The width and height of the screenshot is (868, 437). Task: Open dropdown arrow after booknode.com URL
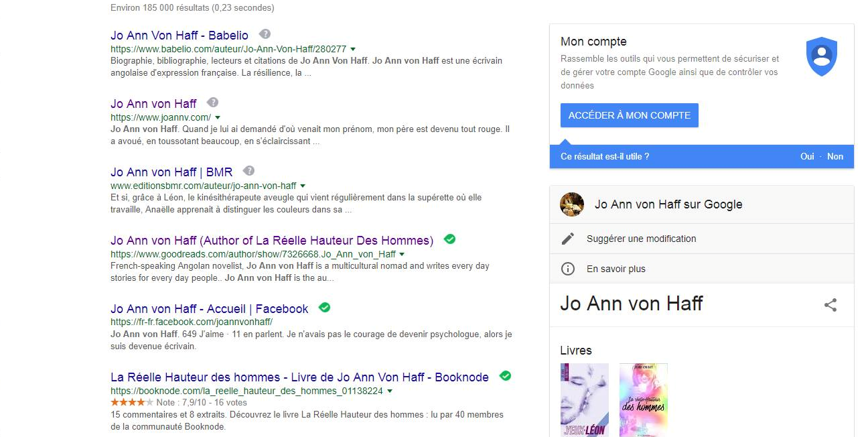click(x=389, y=391)
